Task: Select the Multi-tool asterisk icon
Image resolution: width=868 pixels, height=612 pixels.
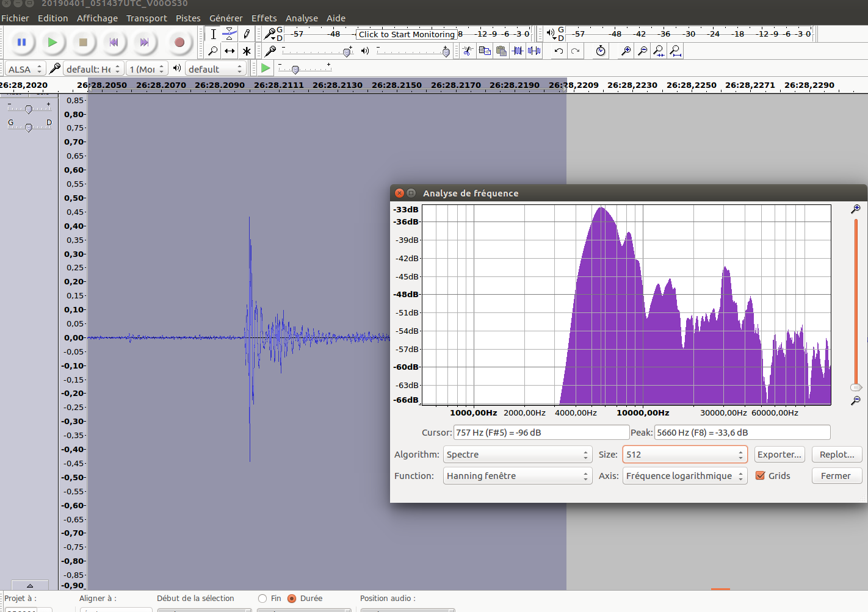Action: [247, 51]
